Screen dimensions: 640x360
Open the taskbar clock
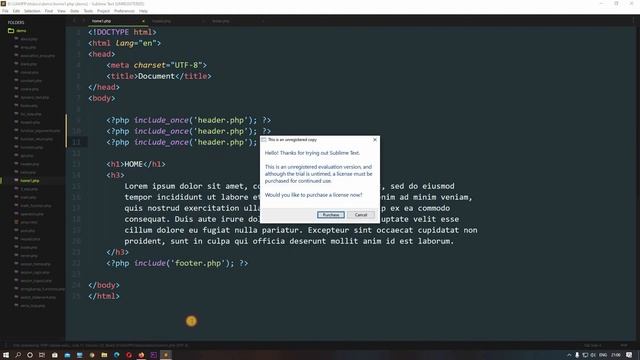coord(616,355)
